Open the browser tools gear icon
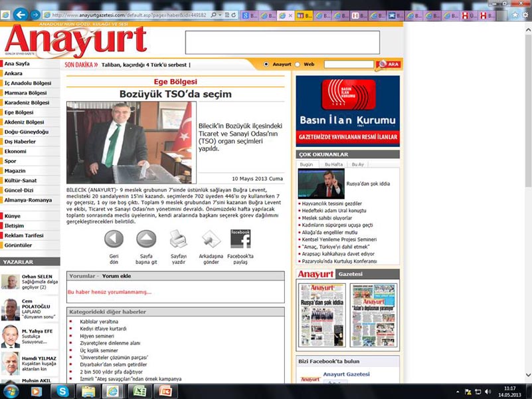 point(525,15)
